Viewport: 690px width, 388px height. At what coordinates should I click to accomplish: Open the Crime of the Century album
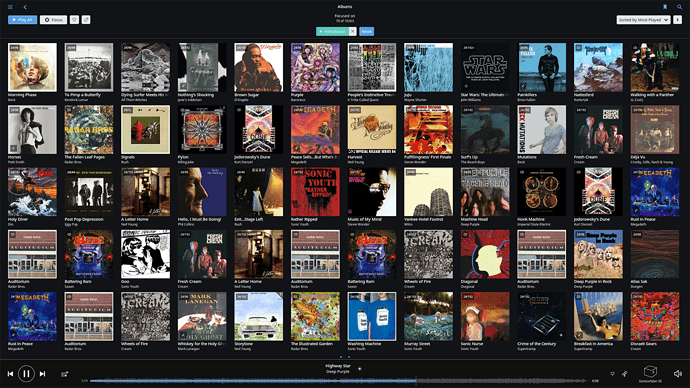(542, 317)
